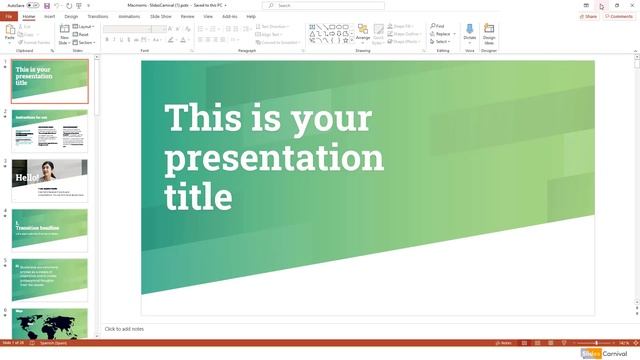Toggle Italic formatting

tap(114, 40)
